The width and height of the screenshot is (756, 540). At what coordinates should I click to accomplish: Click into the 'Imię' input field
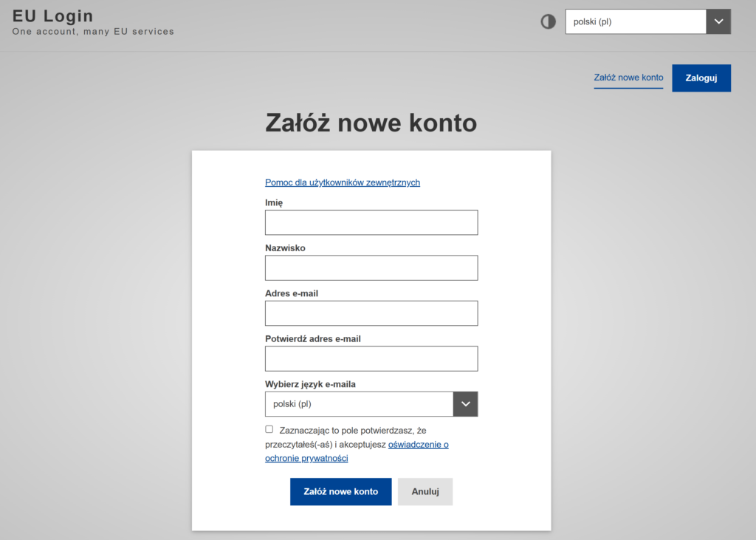click(x=371, y=222)
